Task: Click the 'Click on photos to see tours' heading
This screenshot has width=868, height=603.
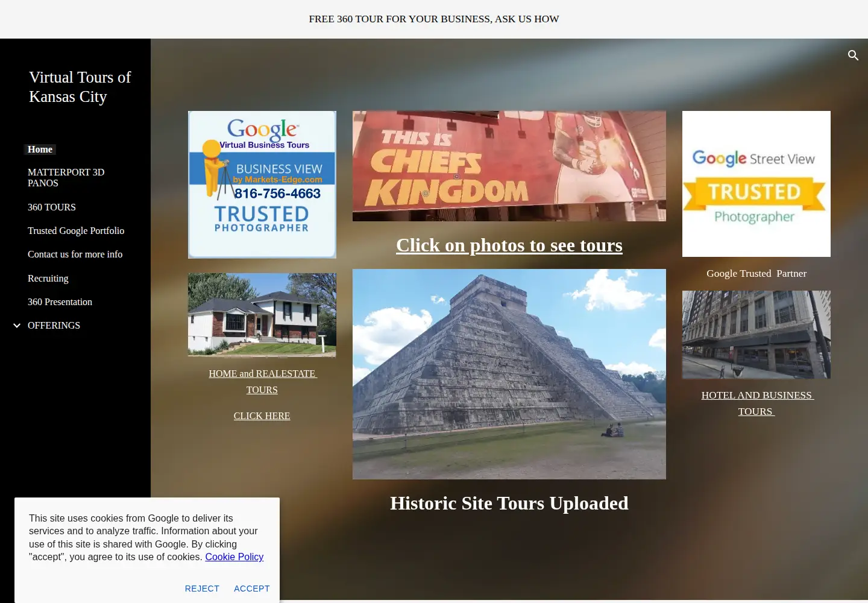Action: (x=509, y=245)
